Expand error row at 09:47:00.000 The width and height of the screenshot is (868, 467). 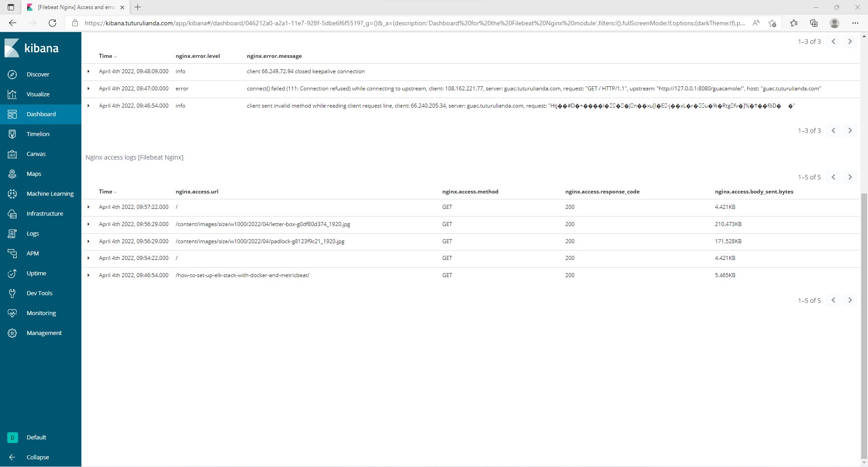pos(89,89)
